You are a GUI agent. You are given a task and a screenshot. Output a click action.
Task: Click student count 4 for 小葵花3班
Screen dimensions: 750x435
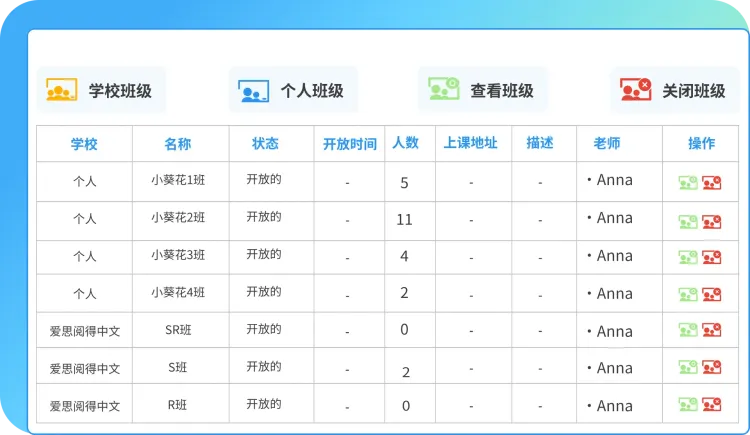coord(404,257)
